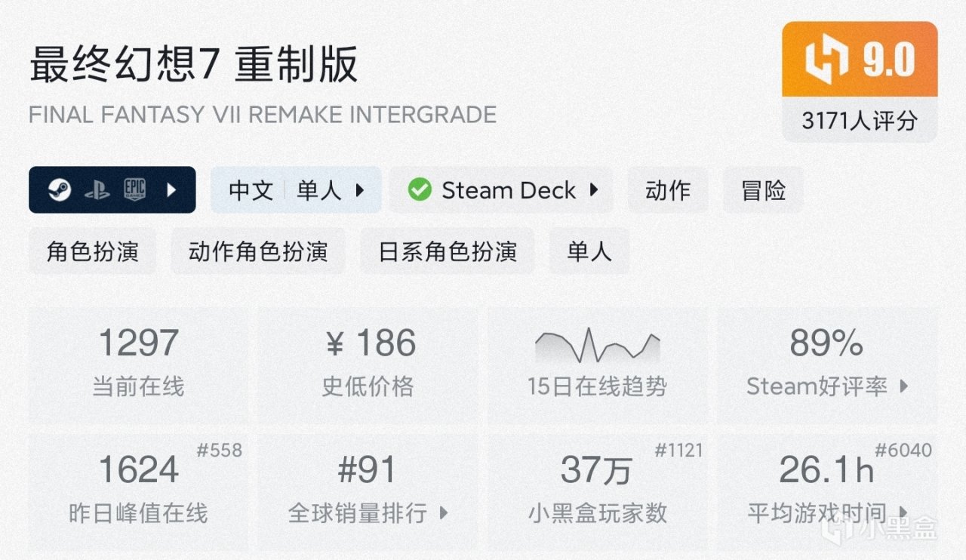Click the Heybox logo in orange score badge
The width and height of the screenshot is (966, 560).
pyautogui.click(x=826, y=60)
